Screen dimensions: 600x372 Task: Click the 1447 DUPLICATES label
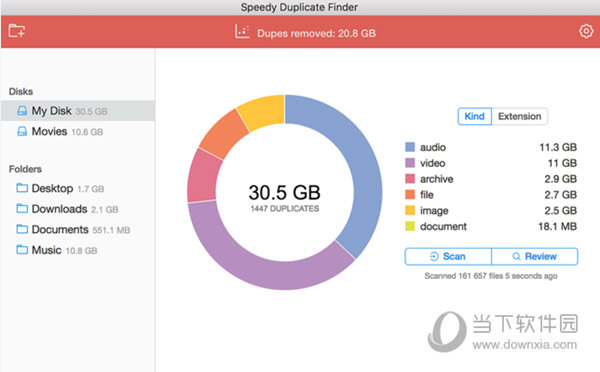point(285,209)
